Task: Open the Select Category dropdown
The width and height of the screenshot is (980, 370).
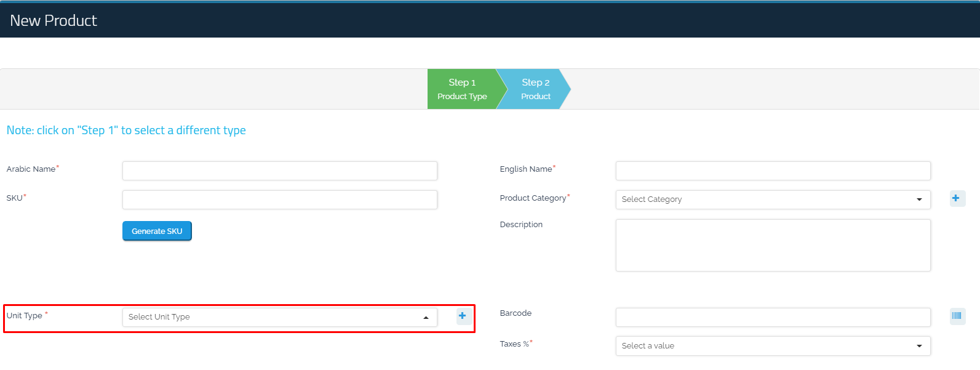Action: point(772,199)
